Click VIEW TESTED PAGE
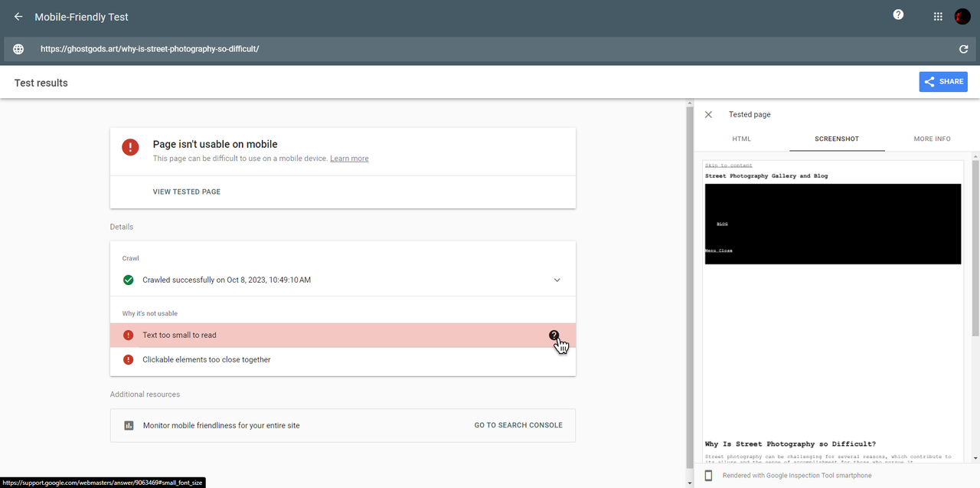 (x=187, y=192)
